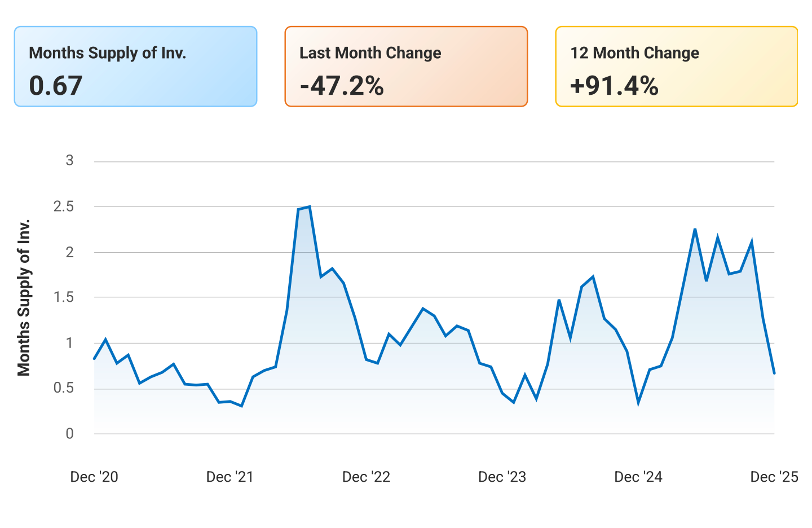The width and height of the screenshot is (812, 528).
Task: Click the 0.5 gridline label on y-axis
Action: [65, 387]
